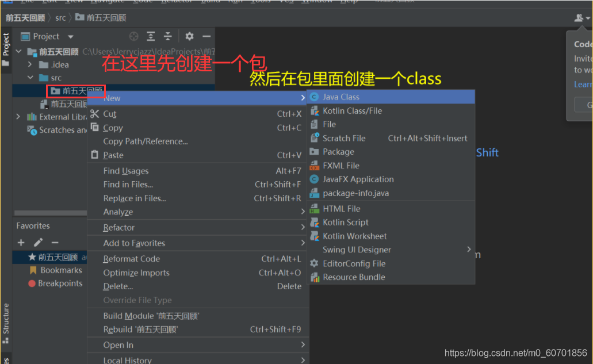Click src in the breadcrumb path
This screenshot has width=593, height=364.
(x=60, y=18)
